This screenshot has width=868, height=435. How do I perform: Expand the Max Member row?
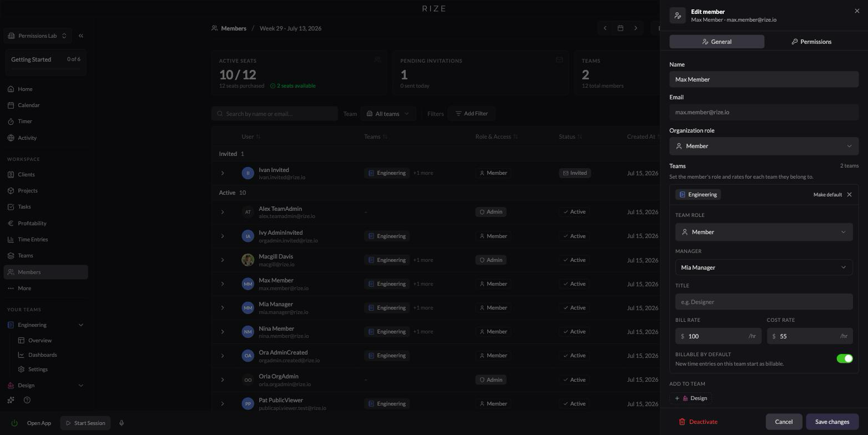click(x=223, y=284)
